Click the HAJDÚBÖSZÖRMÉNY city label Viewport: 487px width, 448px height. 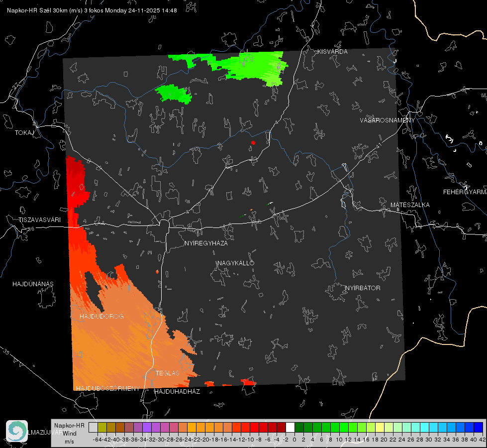pyautogui.click(x=108, y=388)
